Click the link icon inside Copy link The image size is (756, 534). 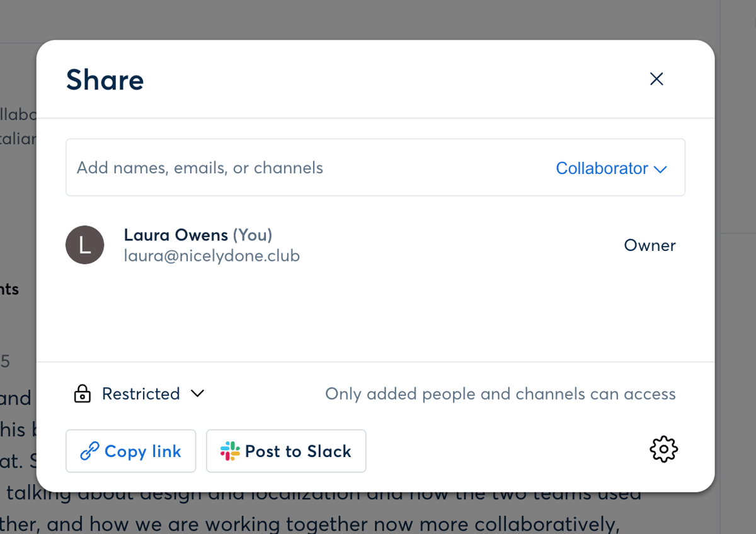click(90, 451)
